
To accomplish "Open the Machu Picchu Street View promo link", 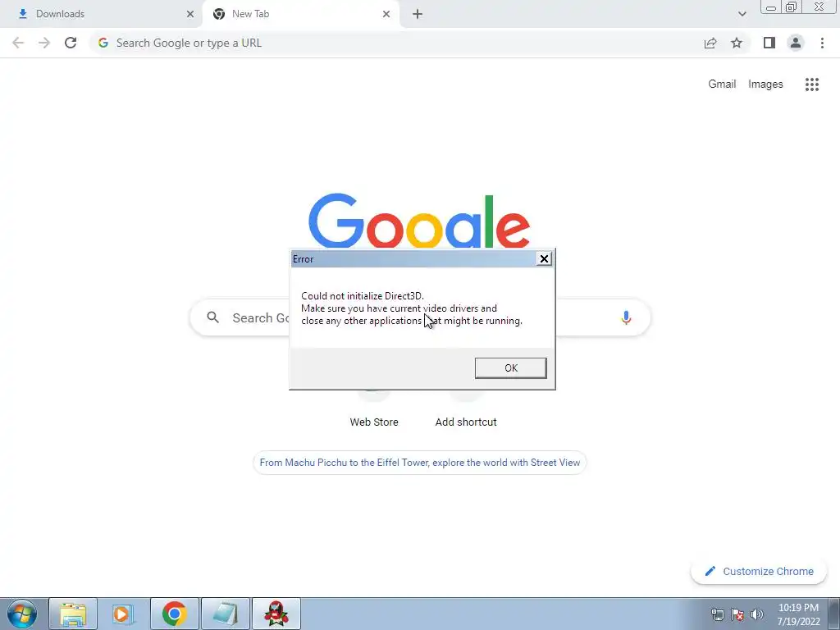I will point(419,463).
